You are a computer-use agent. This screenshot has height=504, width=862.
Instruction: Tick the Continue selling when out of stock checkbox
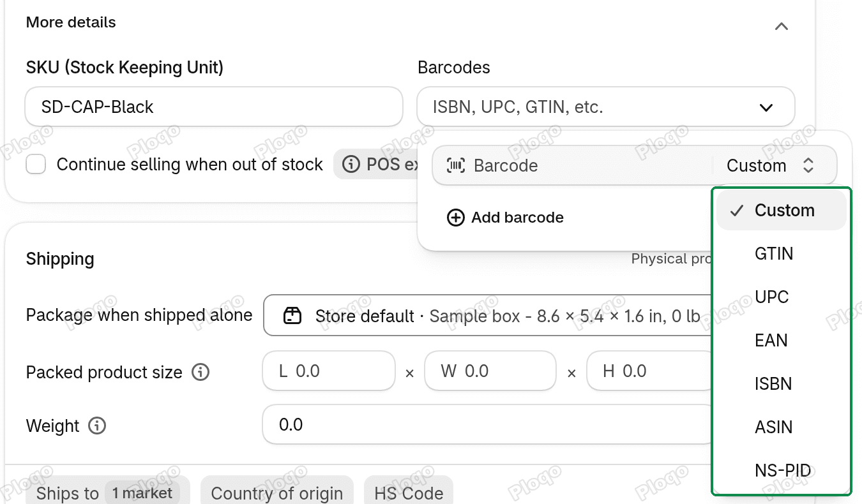coord(36,165)
